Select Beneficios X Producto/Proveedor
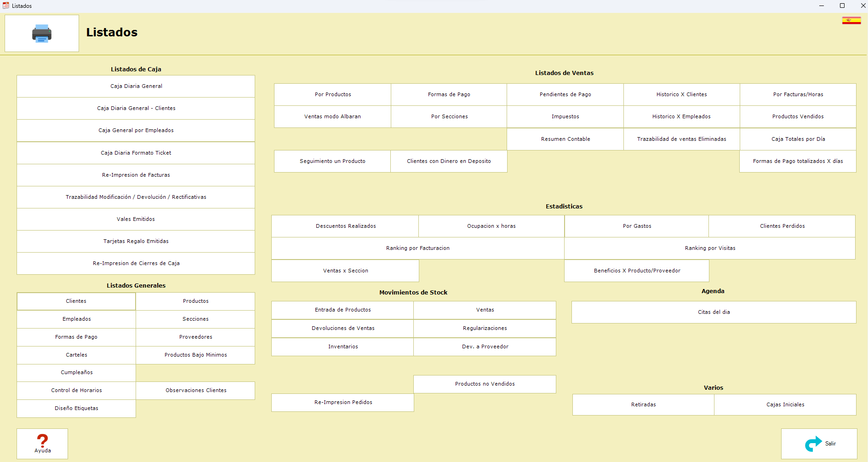868x462 pixels. point(637,271)
